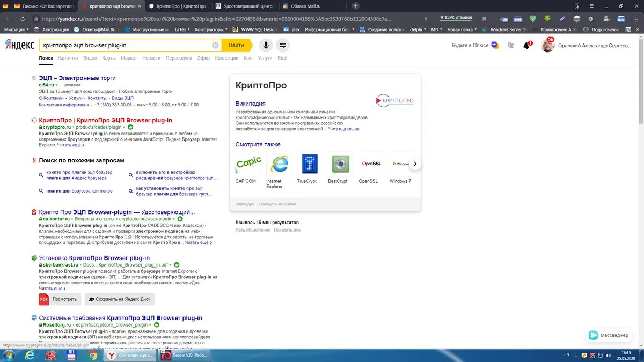Open the Ещё more services dropdown

pos(282,58)
